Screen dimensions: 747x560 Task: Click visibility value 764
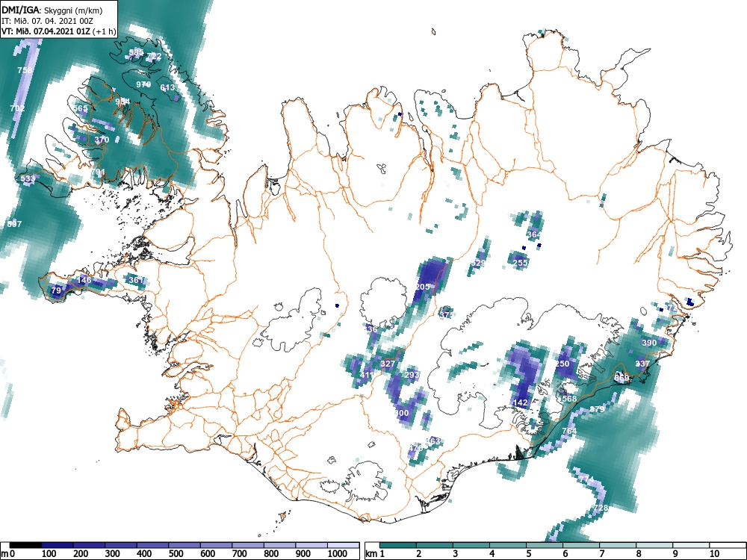pos(569,431)
